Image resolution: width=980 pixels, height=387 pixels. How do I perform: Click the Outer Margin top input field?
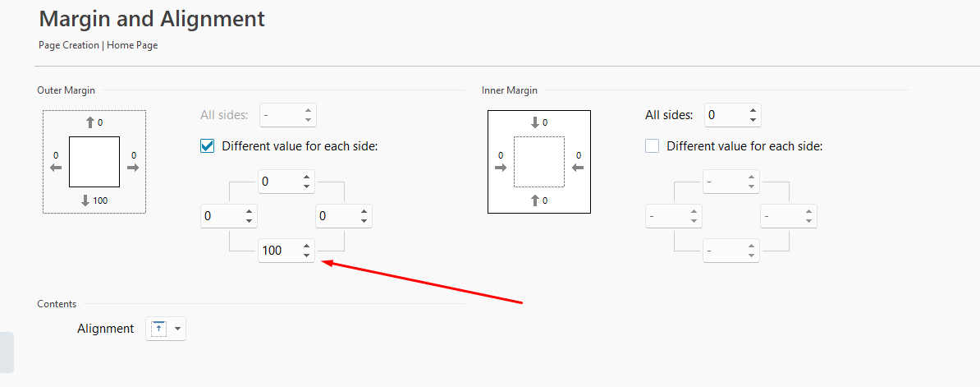[278, 182]
